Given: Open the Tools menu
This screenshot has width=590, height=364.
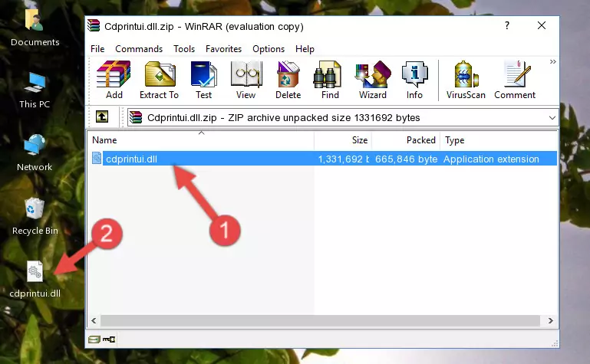Looking at the screenshot, I should pos(184,49).
